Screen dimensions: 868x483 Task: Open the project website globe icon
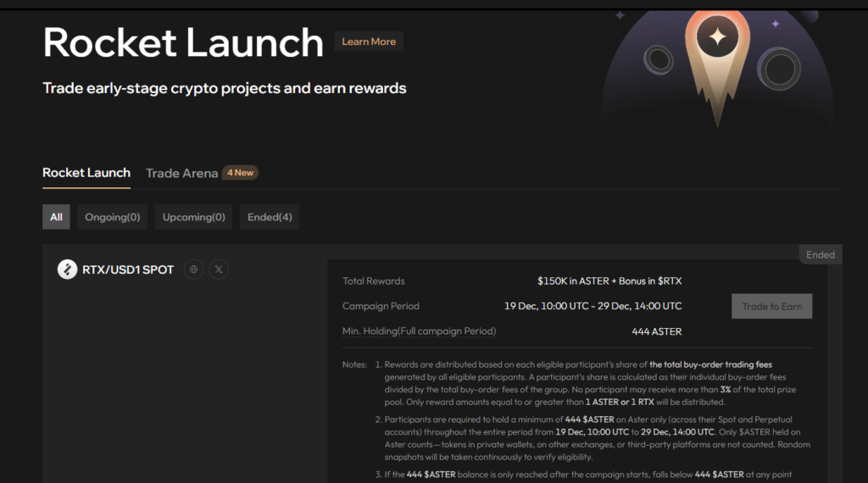pos(193,269)
